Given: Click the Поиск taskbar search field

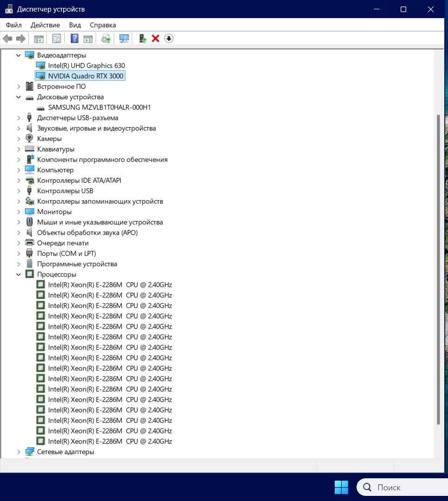Looking at the screenshot, I should (x=403, y=487).
